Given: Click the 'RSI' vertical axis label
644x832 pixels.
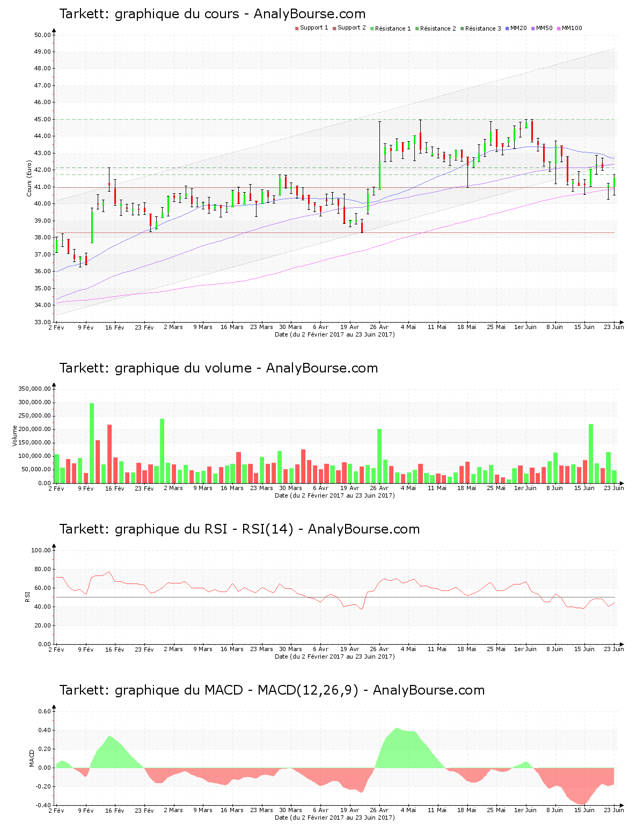Looking at the screenshot, I should click(x=27, y=596).
